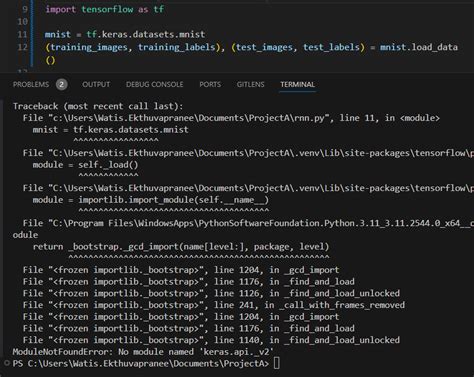The image size is (474, 377).
Task: Click terminal line 'mnist = tf.keras.datasets.mnist'
Action: [111, 130]
